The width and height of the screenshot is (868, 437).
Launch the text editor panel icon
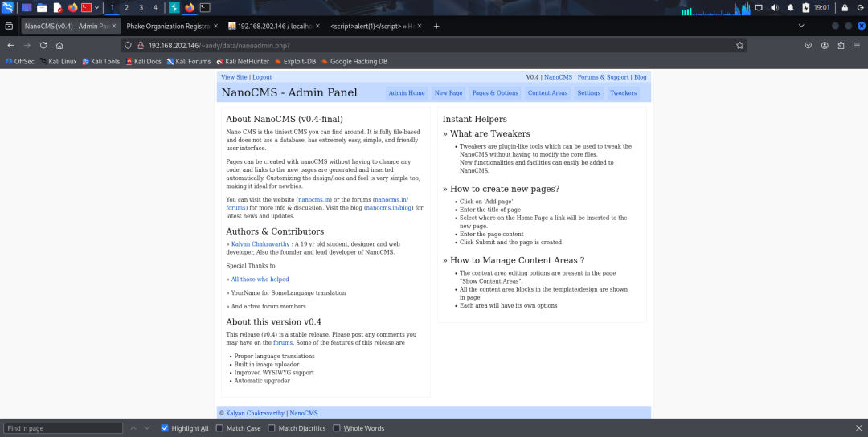point(58,8)
